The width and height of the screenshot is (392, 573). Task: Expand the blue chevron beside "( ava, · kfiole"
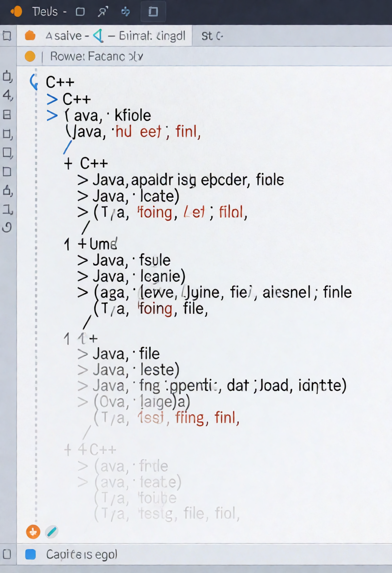52,115
